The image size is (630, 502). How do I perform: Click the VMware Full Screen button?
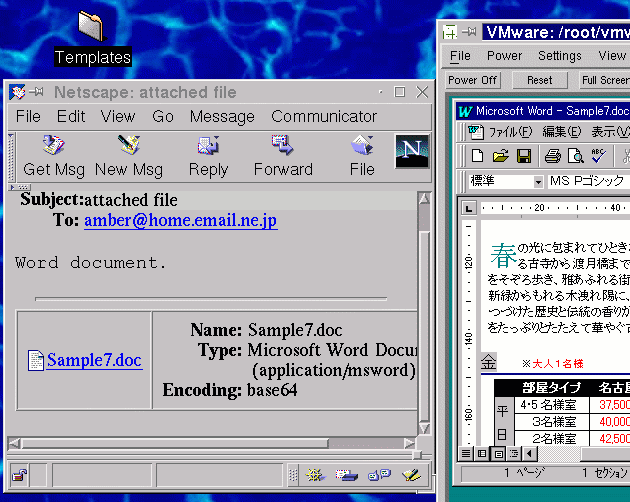click(x=605, y=80)
